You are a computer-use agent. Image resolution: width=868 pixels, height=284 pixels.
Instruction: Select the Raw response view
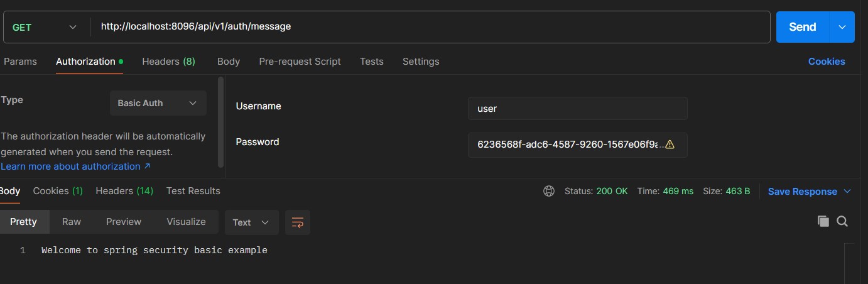coord(72,222)
